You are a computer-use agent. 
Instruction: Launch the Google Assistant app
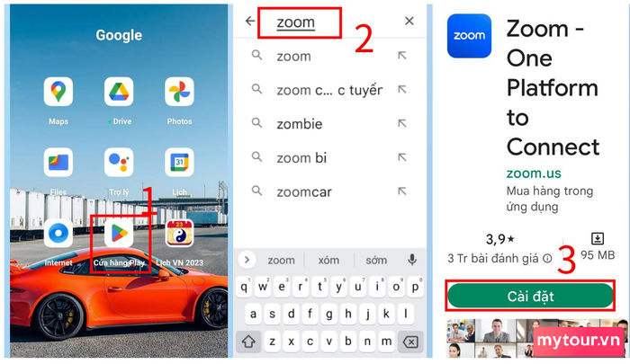pyautogui.click(x=119, y=163)
